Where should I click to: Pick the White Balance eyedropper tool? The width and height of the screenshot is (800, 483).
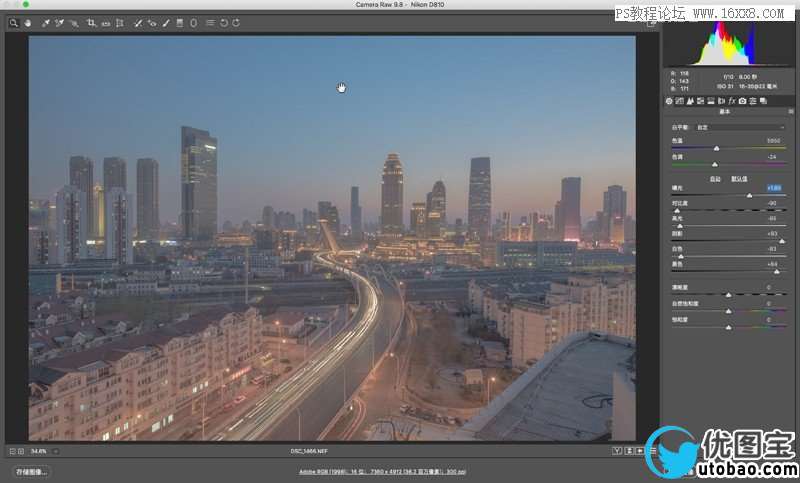(46, 22)
